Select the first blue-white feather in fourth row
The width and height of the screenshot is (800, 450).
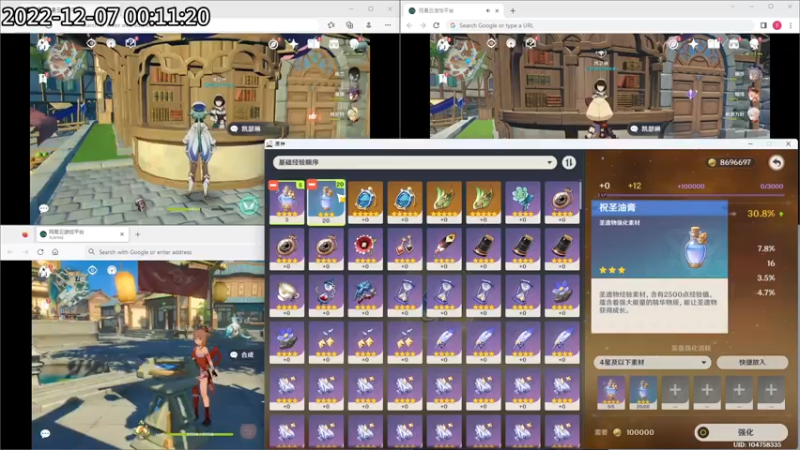444,342
